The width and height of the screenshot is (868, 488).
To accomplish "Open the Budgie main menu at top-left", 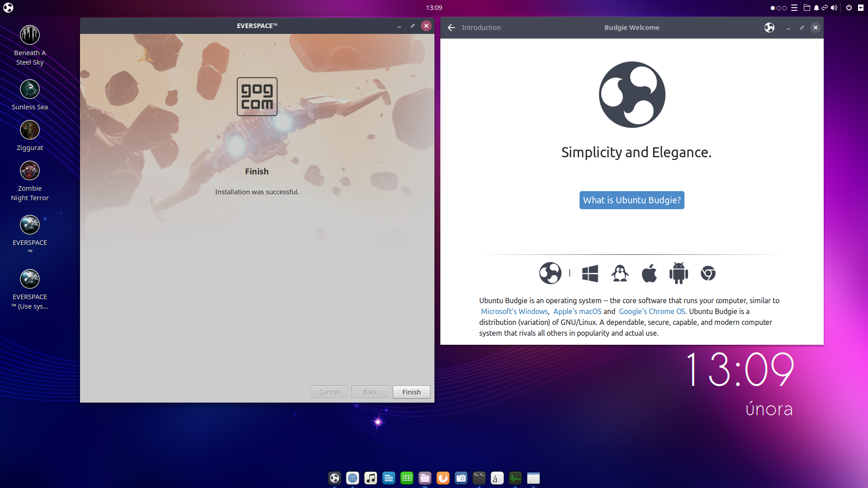I will (x=8, y=8).
